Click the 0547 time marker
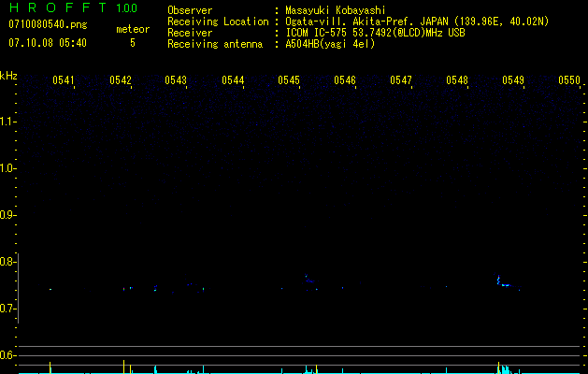 click(x=400, y=80)
